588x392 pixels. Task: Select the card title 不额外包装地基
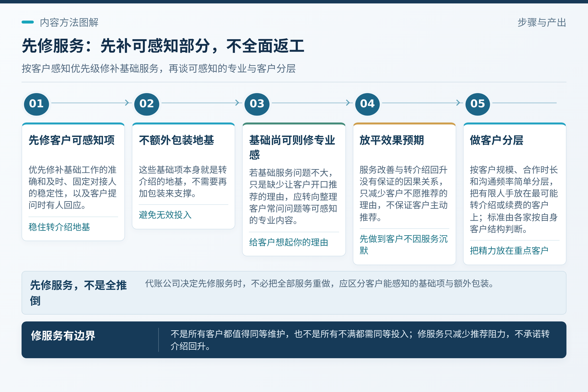coord(176,140)
